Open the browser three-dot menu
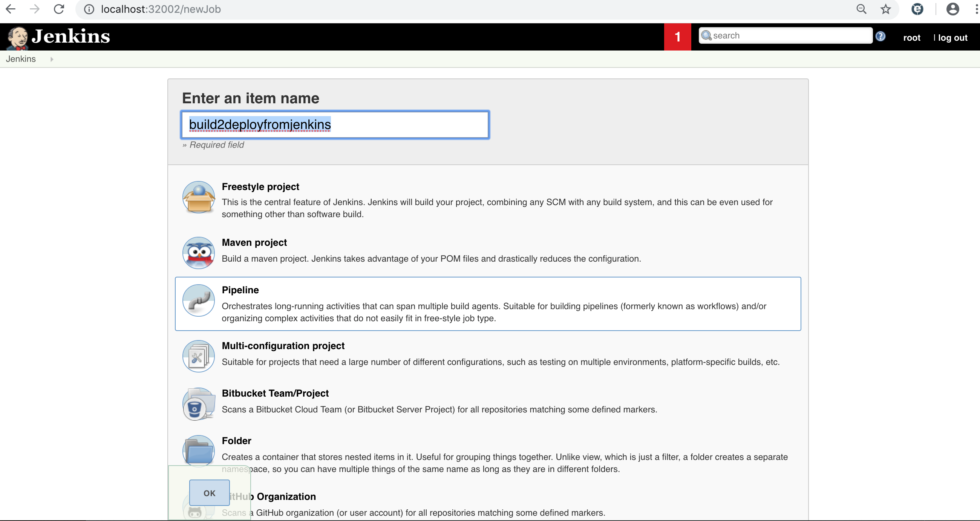980x521 pixels. coord(976,9)
